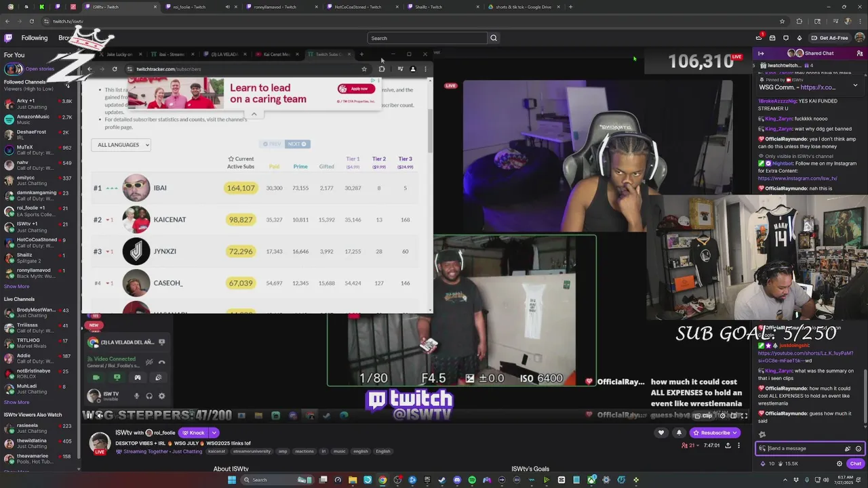Click the kaicenat stream tag

point(216,451)
